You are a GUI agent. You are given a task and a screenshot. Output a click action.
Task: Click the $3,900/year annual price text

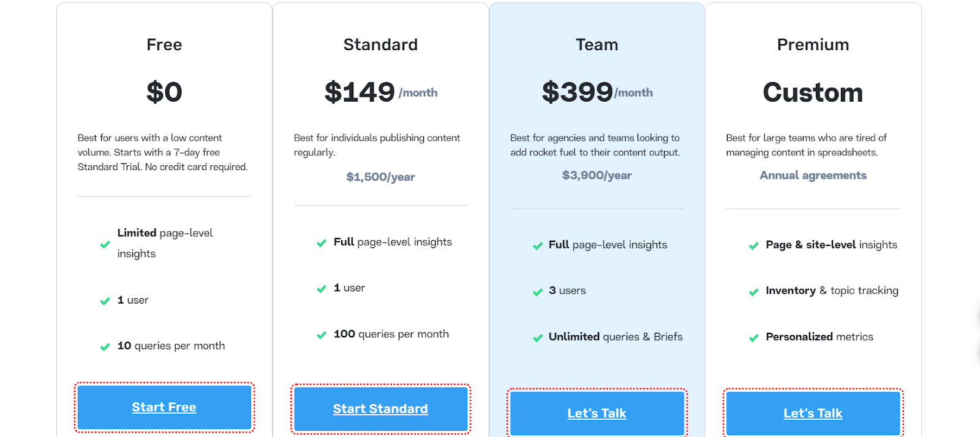[597, 176]
